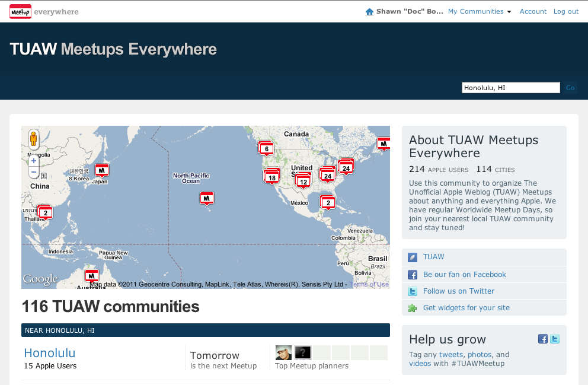Click Be our fan on Facebook

(464, 275)
